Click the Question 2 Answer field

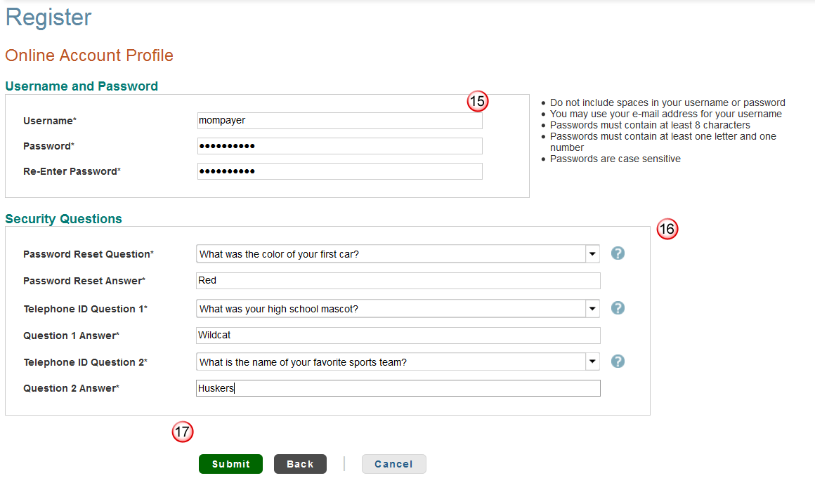point(398,388)
